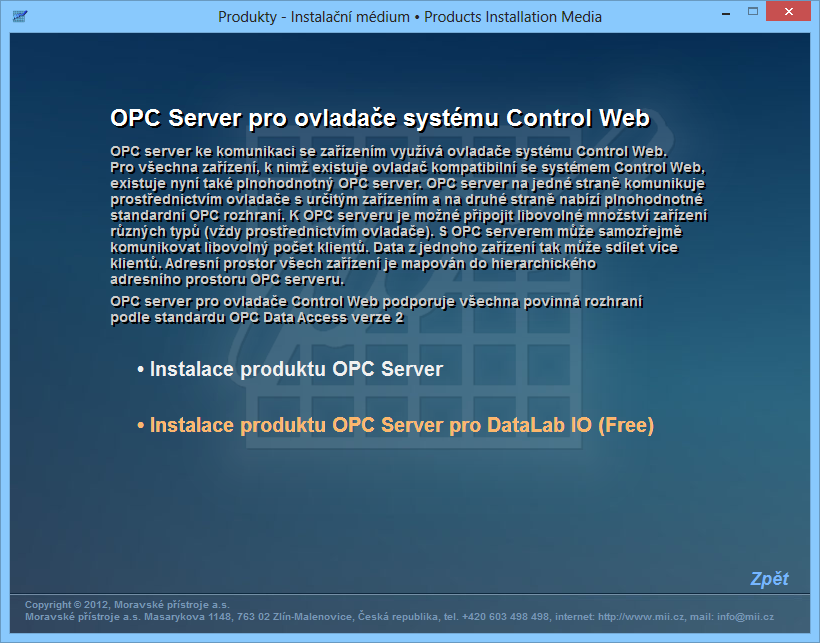Click the 'Copyright © 2012, Moravské přístroje a.s.' line
820x643 pixels.
[127, 605]
